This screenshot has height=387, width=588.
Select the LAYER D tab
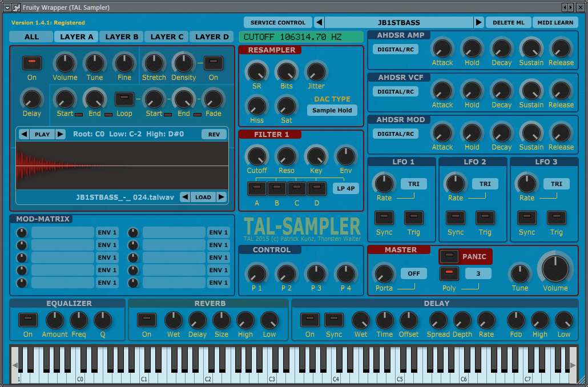click(x=212, y=37)
